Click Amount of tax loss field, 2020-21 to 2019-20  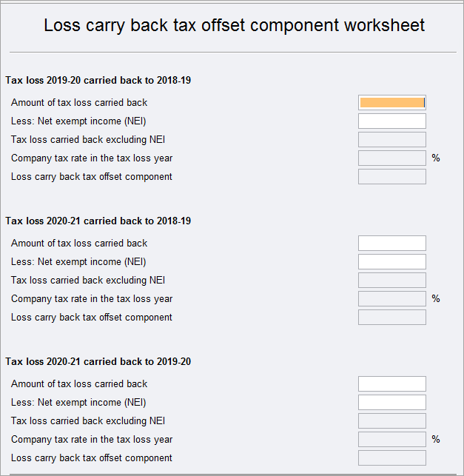391,384
